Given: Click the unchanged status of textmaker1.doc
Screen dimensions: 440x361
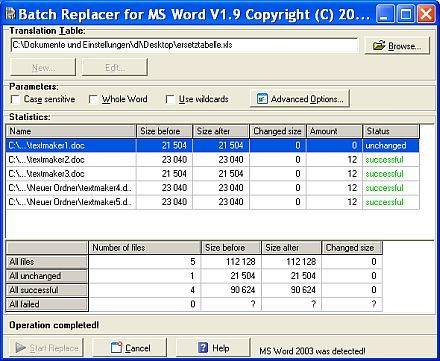Looking at the screenshot, I should 386,146.
